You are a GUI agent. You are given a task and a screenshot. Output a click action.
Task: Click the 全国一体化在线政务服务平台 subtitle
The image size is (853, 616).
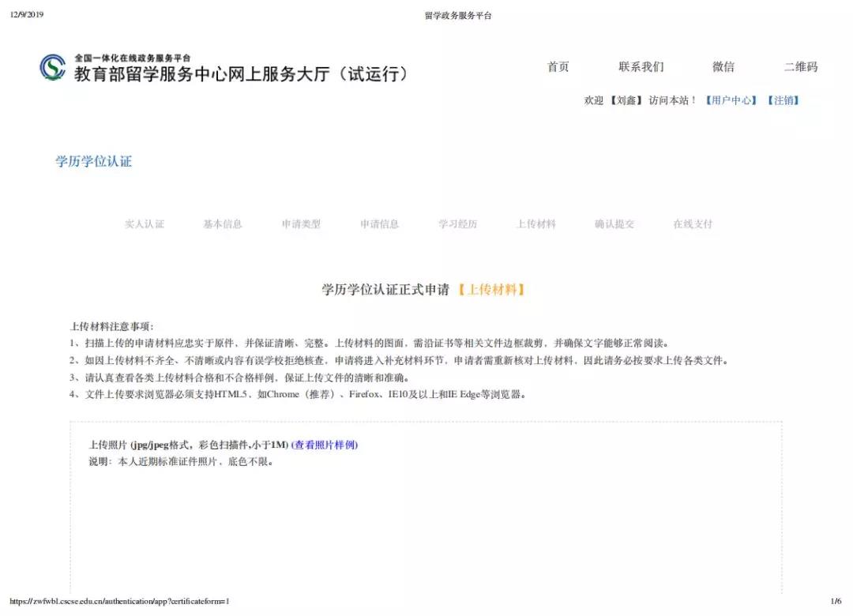[133, 58]
